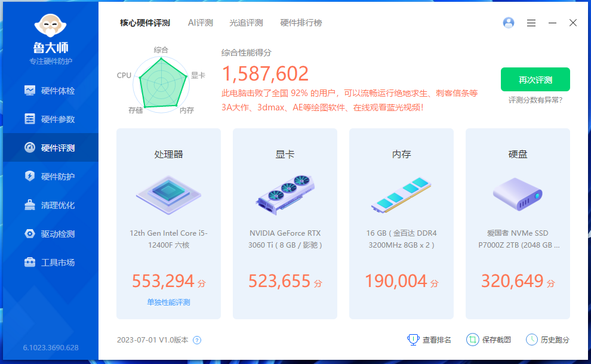Screen dimensions: 591x364
Task: Browse the 工具市场 section
Action: point(51,262)
